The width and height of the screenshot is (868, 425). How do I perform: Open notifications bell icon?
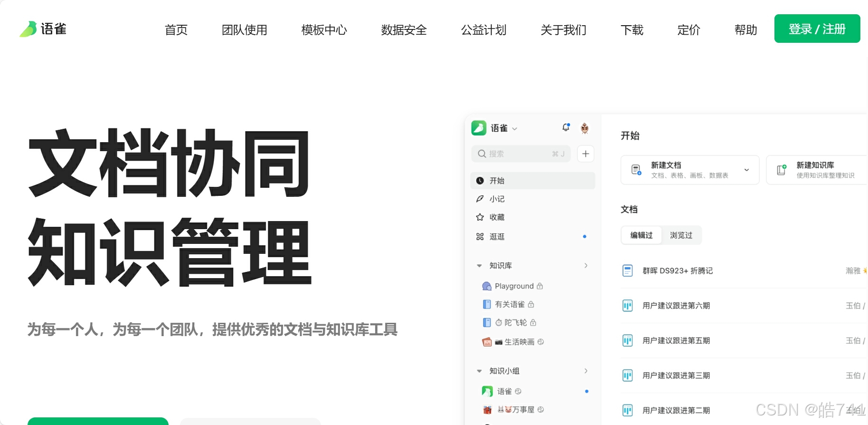[566, 127]
